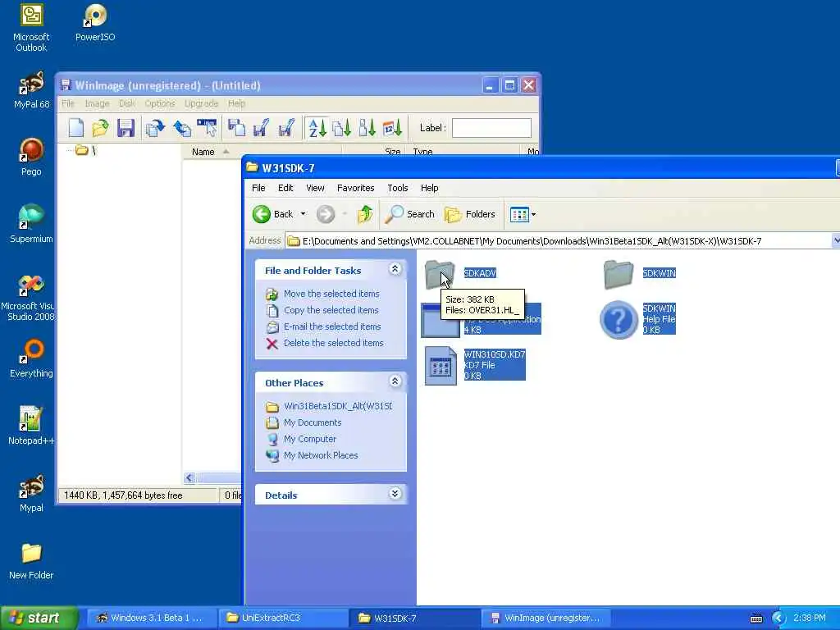
Task: Open Back history dropdown arrow
Action: [x=304, y=214]
